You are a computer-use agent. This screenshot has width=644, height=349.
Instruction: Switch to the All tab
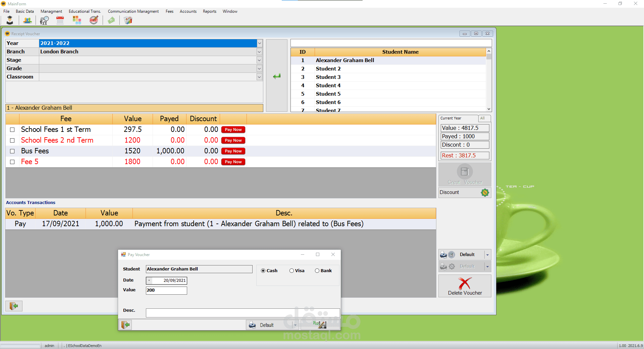tap(484, 118)
